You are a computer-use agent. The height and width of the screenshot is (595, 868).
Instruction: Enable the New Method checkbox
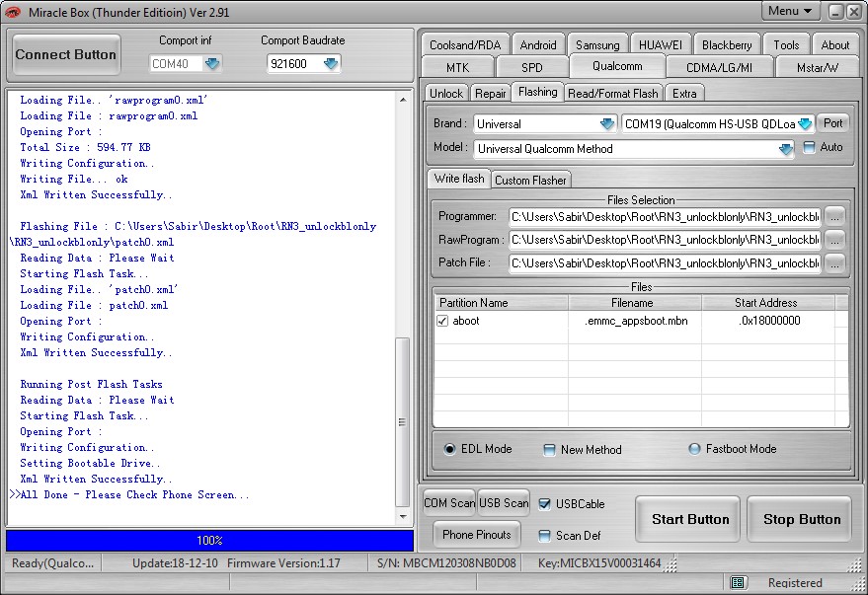[549, 450]
